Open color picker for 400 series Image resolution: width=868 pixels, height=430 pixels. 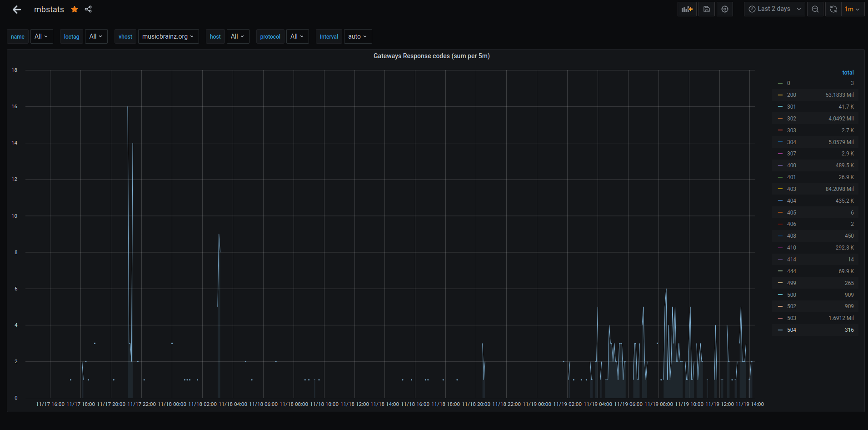[780, 165]
